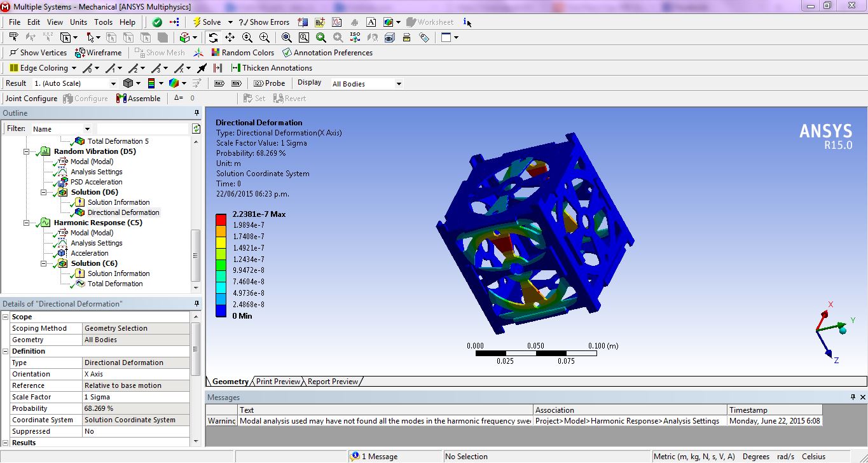Show the maximum value MAX probe

click(x=219, y=83)
